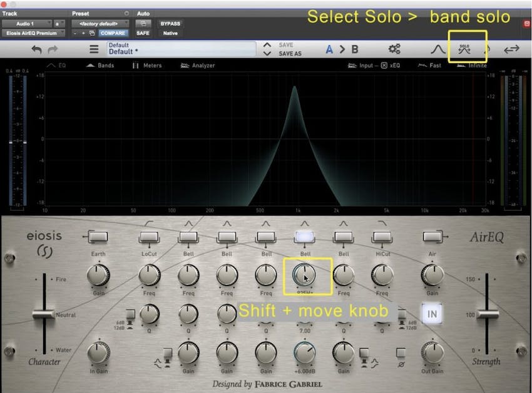Open the hamburger preset menu
The image size is (532, 393).
[x=94, y=49]
